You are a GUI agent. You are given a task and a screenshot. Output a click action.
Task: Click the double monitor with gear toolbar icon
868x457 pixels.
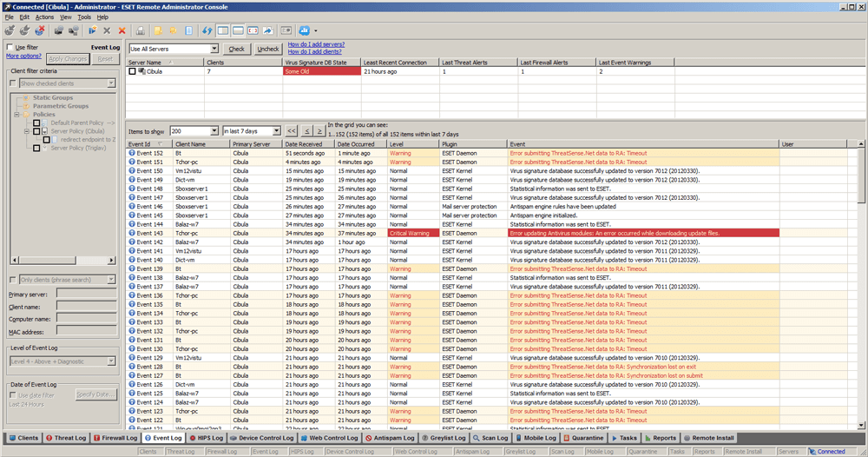coord(73,30)
